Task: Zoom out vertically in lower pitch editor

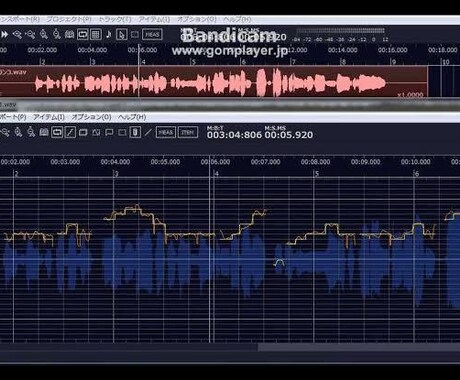Action: point(31,133)
